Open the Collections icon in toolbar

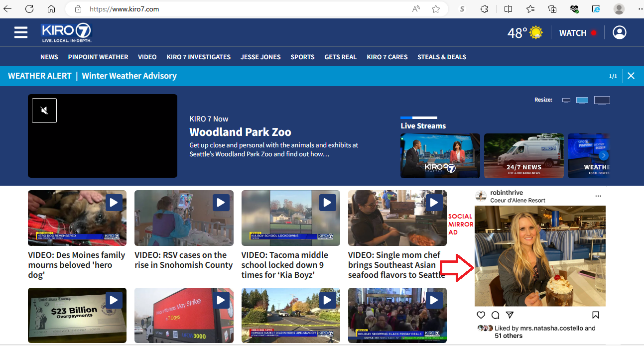pyautogui.click(x=552, y=9)
